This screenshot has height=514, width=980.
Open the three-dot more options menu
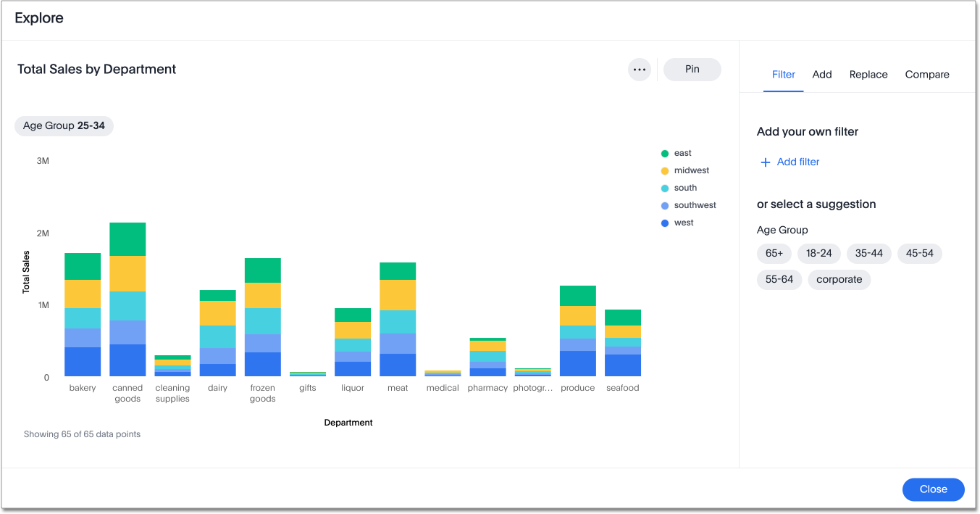pos(639,70)
